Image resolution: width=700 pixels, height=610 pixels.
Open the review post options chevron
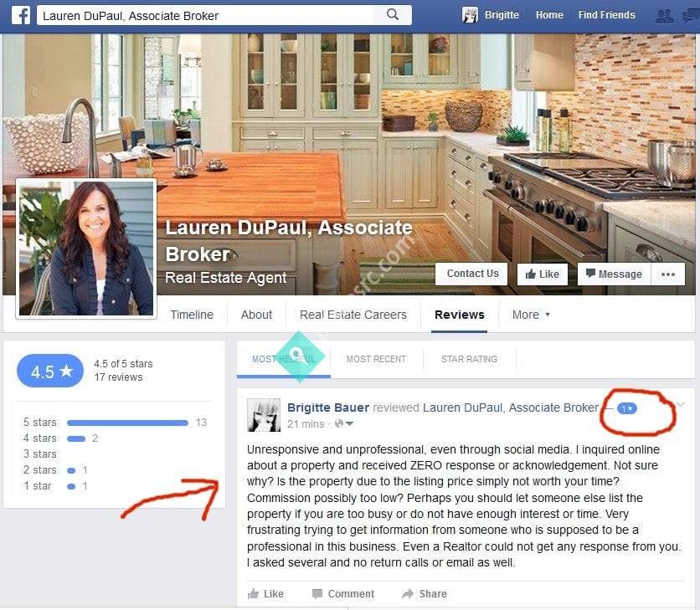tap(681, 406)
